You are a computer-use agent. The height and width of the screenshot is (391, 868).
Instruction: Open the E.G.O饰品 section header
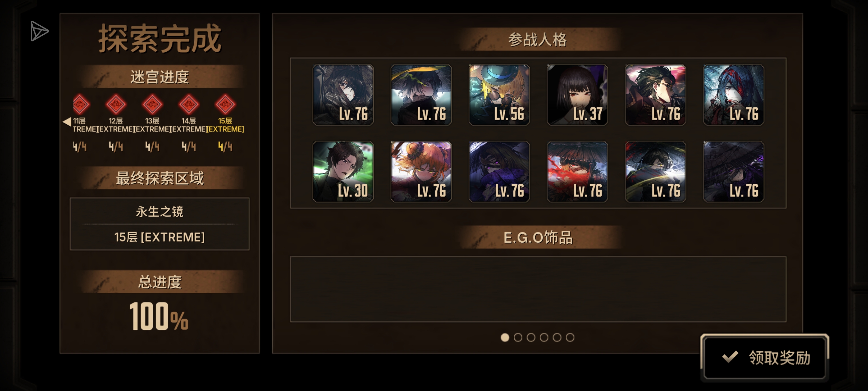tap(538, 237)
